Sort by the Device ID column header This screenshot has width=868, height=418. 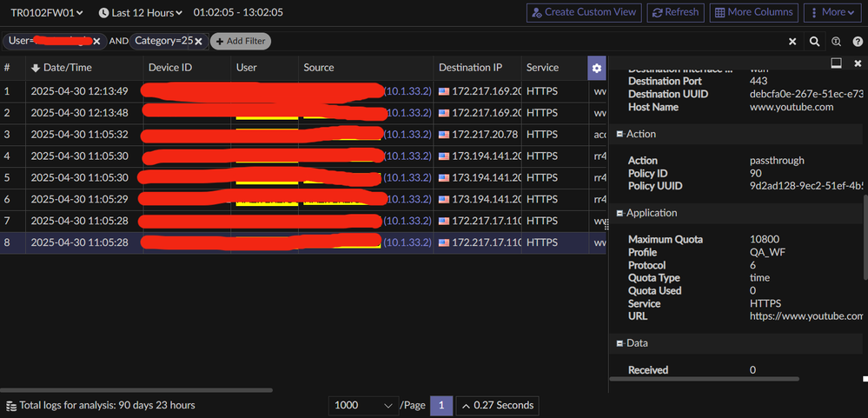(x=170, y=68)
